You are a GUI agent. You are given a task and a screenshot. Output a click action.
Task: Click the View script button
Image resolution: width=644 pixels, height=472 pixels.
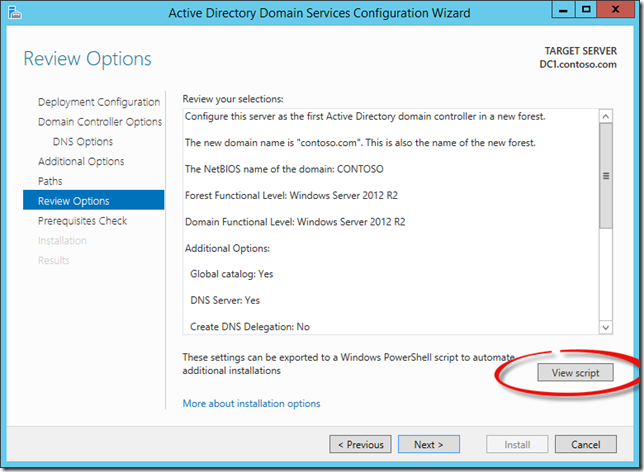pyautogui.click(x=575, y=373)
